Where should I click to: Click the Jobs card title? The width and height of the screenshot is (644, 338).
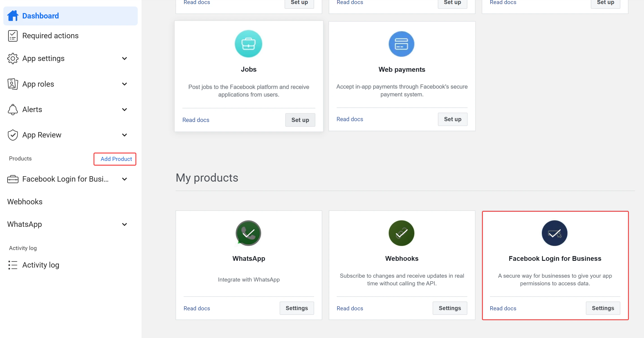[249, 69]
